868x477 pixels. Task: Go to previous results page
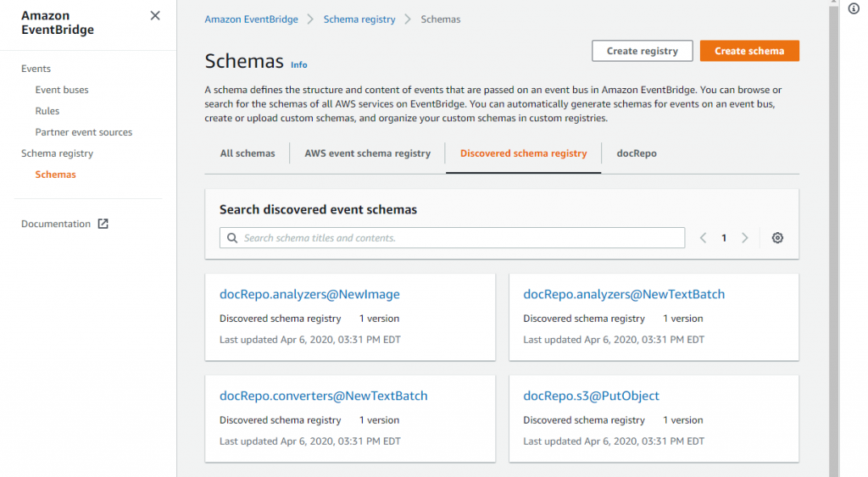703,238
